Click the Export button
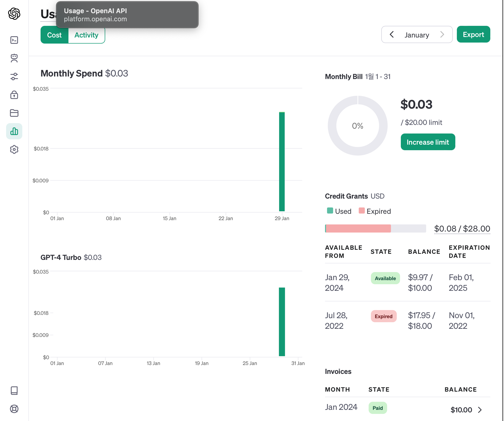Image resolution: width=504 pixels, height=421 pixels. (473, 34)
